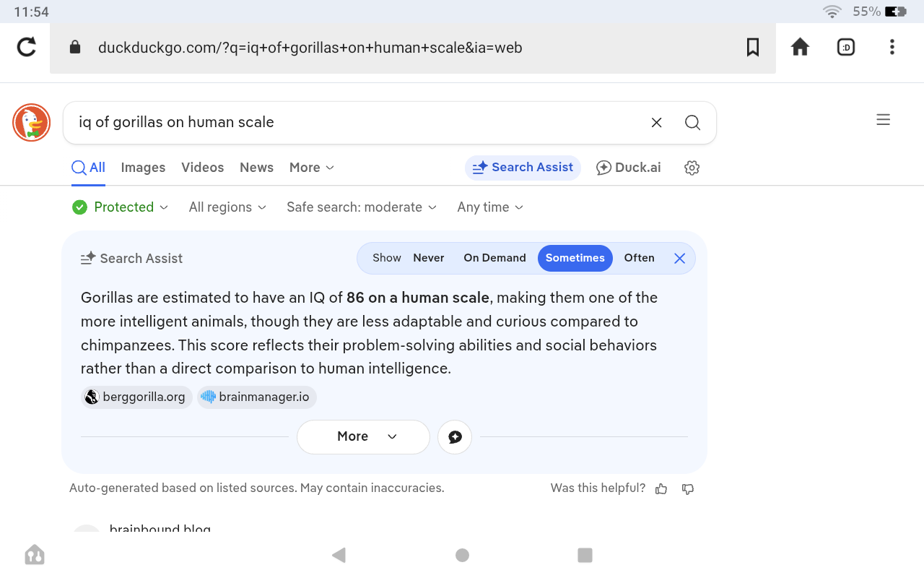
Task: Open the brainbound.blog result
Action: click(x=160, y=529)
